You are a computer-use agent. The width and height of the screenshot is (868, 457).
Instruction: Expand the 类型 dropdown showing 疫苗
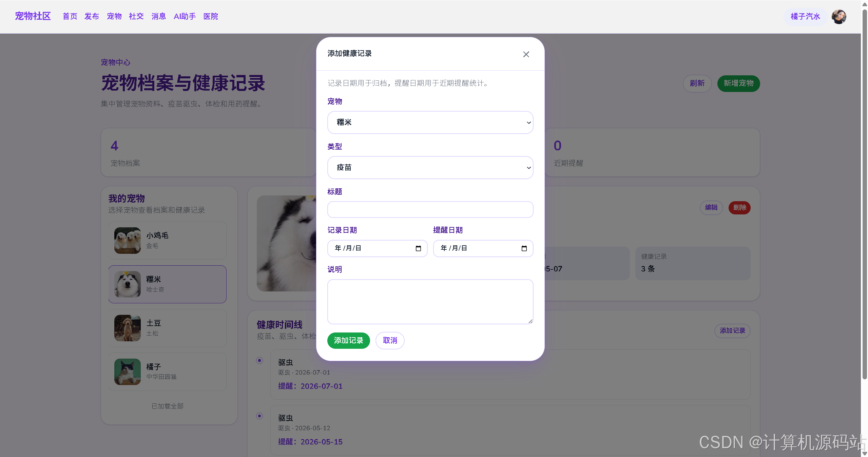click(x=430, y=168)
